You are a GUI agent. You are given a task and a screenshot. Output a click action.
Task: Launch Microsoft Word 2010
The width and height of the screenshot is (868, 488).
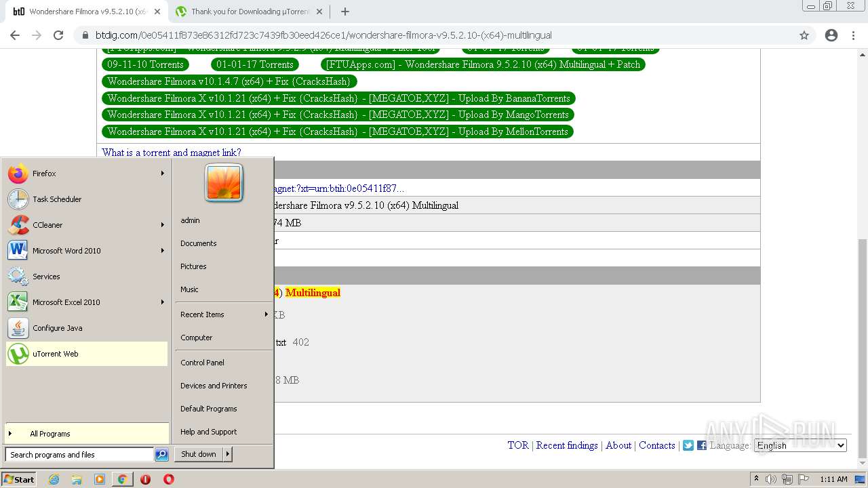pos(85,251)
